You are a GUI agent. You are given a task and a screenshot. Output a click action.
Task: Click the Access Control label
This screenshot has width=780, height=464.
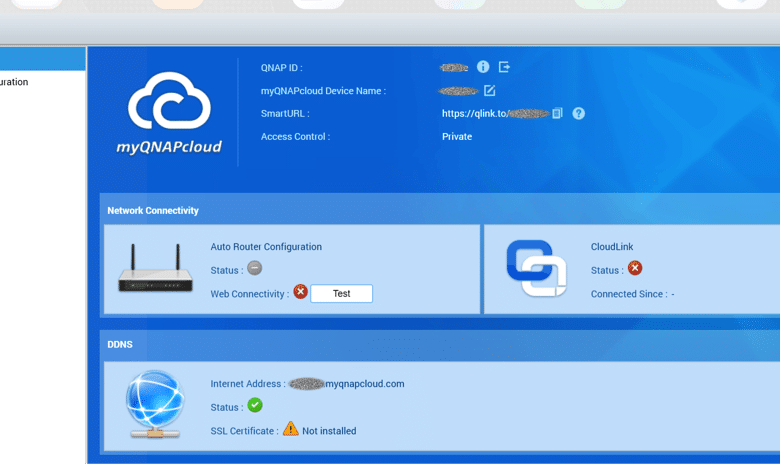pos(295,136)
